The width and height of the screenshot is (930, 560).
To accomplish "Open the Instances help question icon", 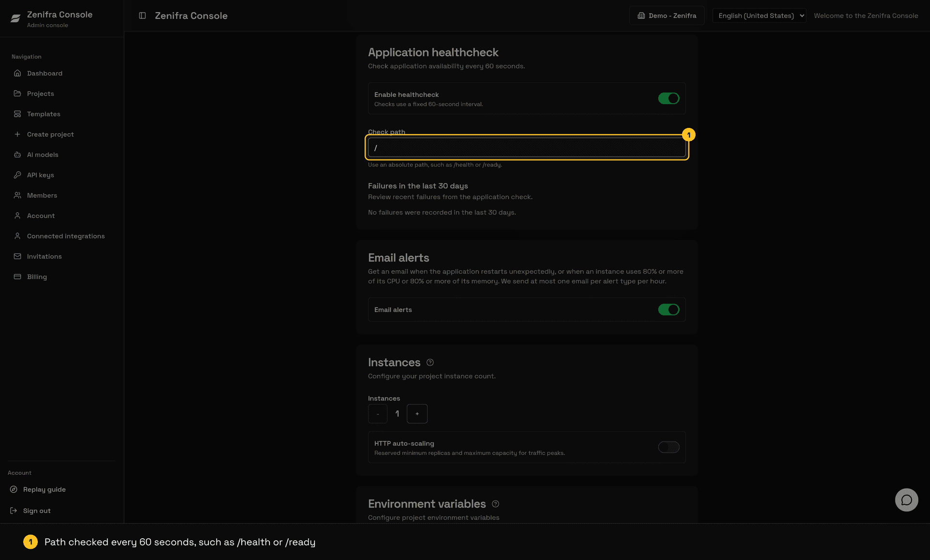I will pos(430,362).
